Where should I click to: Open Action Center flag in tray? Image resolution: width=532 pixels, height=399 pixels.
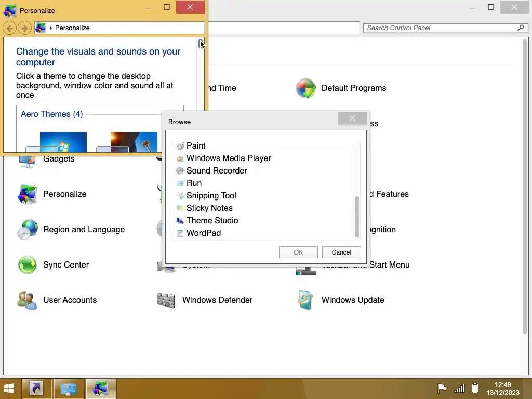coord(442,388)
